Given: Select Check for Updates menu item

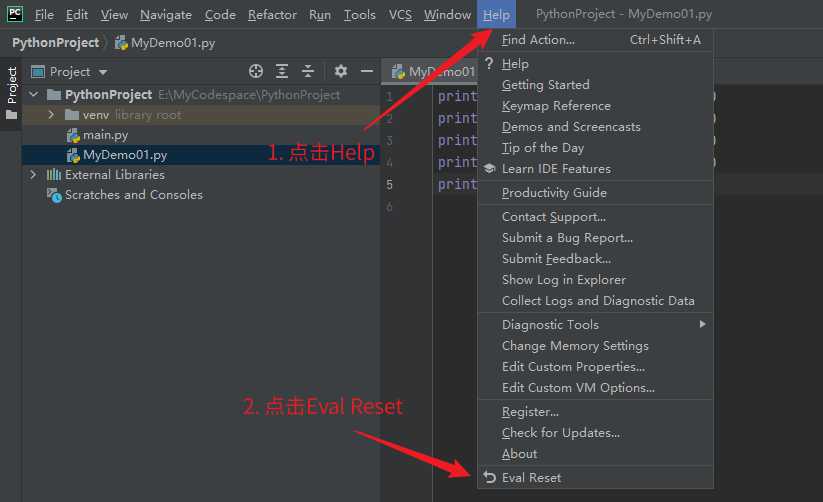Looking at the screenshot, I should (x=560, y=433).
